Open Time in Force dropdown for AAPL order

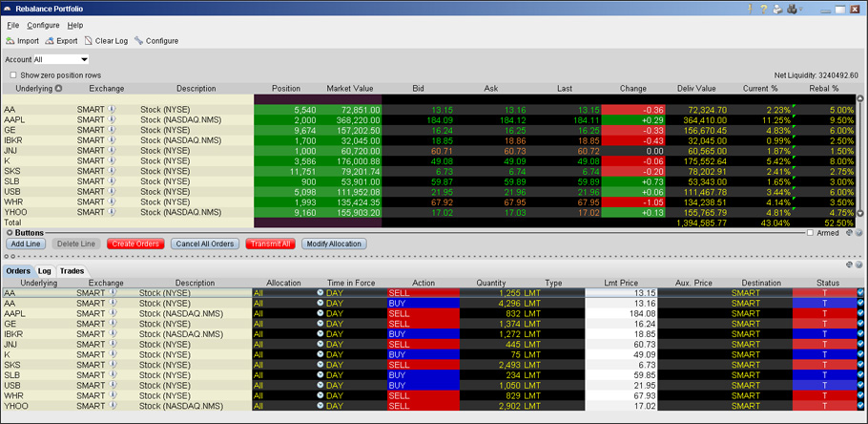coord(320,313)
